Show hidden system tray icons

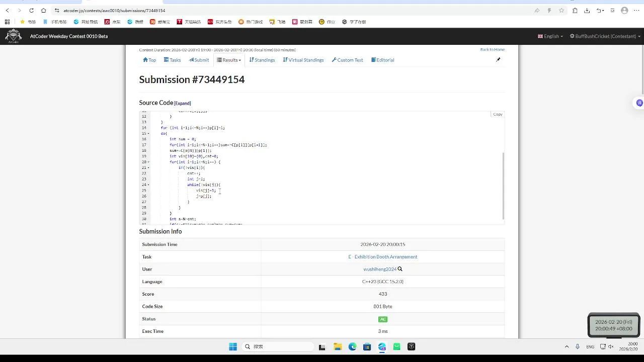(567, 346)
